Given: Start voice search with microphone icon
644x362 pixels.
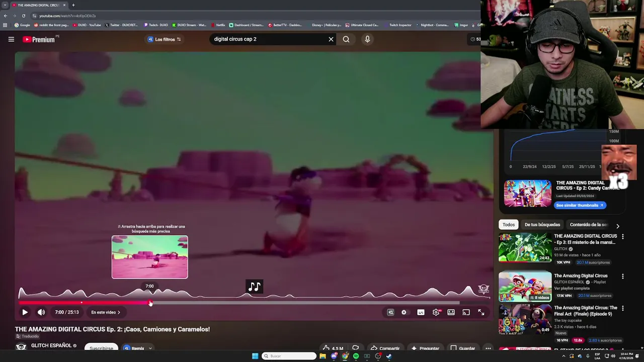Looking at the screenshot, I should [367, 39].
